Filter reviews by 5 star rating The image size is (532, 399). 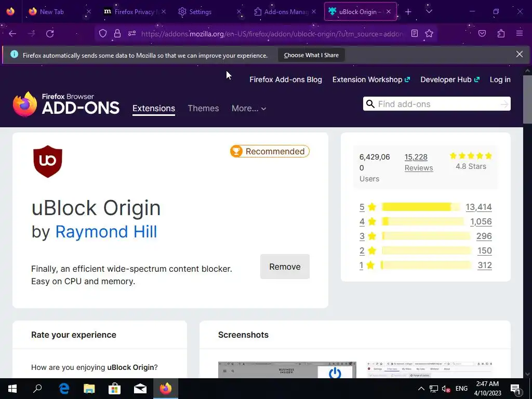(368, 207)
